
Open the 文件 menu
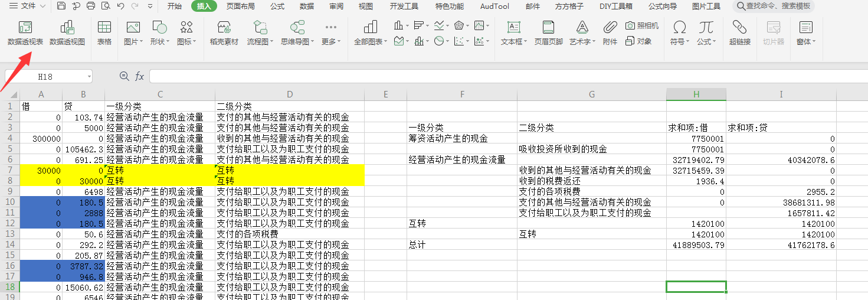(22, 6)
